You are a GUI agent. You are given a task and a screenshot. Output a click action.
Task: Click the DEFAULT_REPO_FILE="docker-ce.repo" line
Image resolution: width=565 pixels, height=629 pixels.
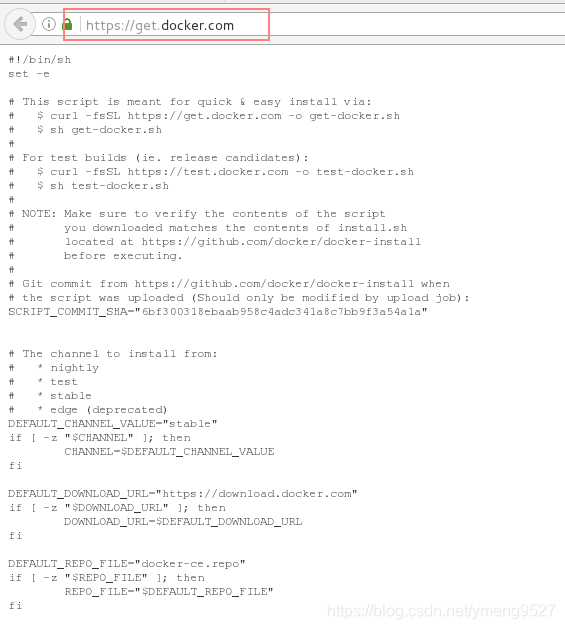[x=127, y=564]
